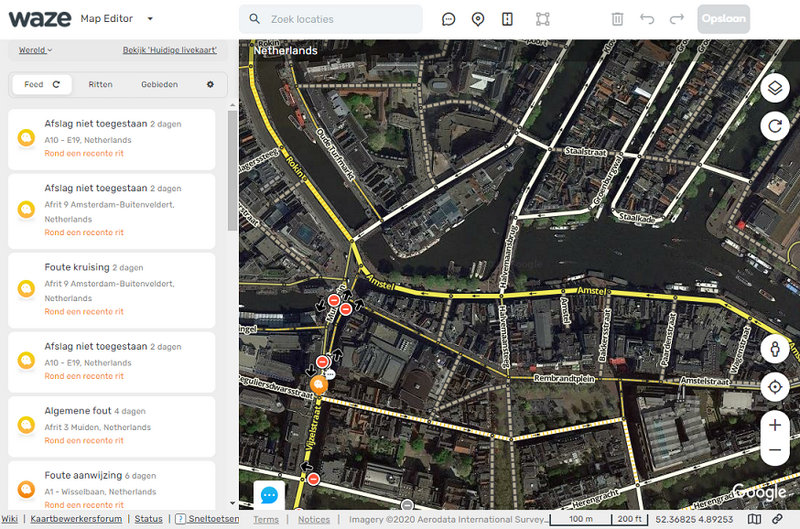Center map on my location
800x529 pixels.
[774, 387]
